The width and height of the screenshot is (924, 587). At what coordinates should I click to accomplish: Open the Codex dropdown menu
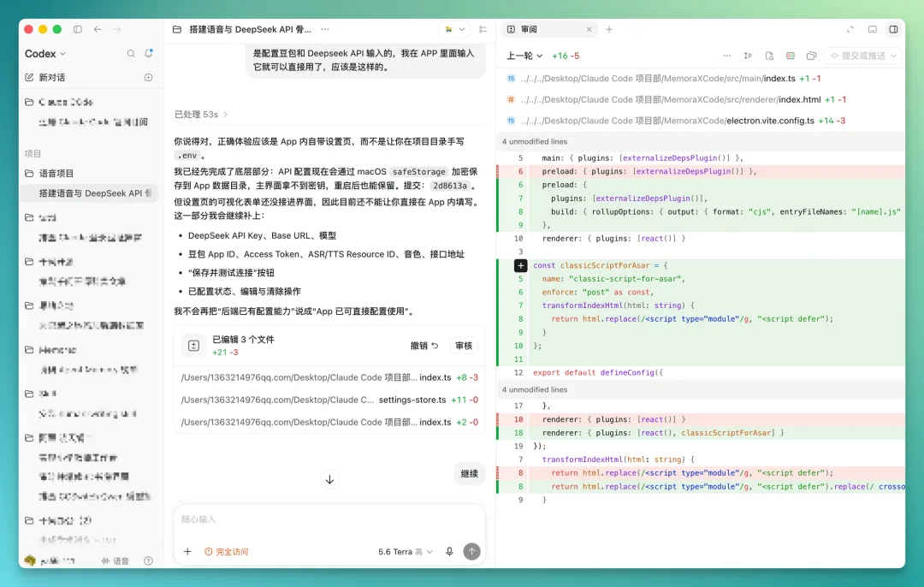pos(45,54)
